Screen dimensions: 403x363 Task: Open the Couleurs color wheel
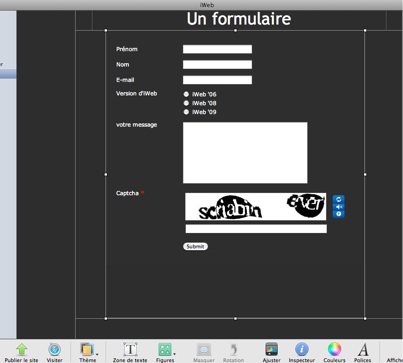coord(334,349)
